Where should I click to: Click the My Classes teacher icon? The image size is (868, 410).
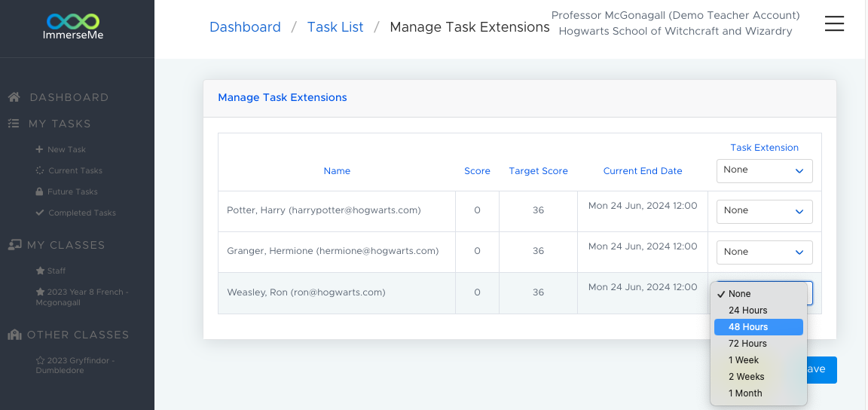[x=15, y=244]
